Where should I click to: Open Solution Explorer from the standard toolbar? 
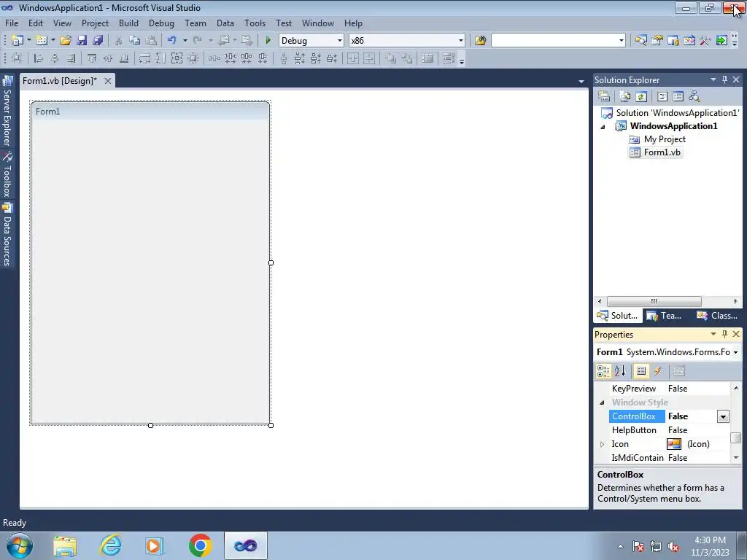tap(640, 41)
